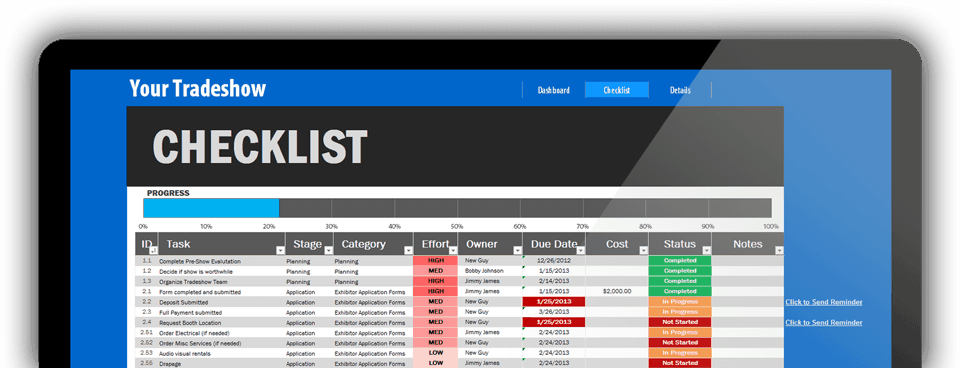Click the PROGRESS label
The width and height of the screenshot is (960, 368).
click(x=168, y=193)
